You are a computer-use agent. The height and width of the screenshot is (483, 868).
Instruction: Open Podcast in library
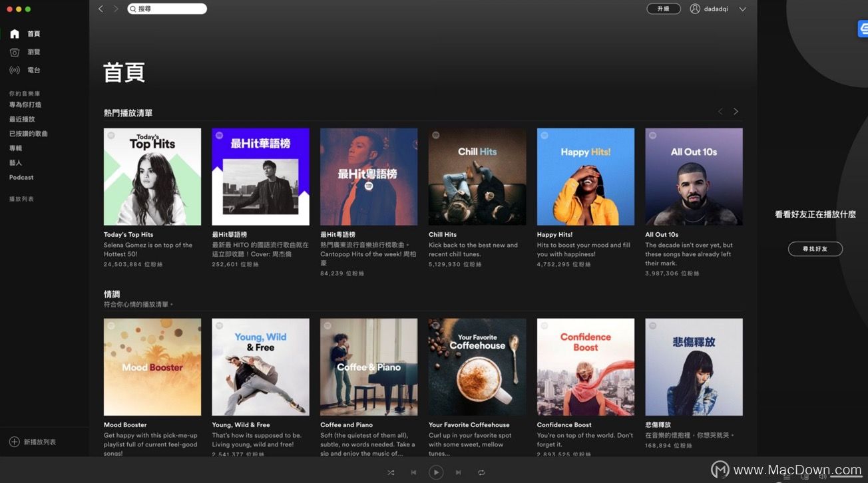tap(21, 178)
